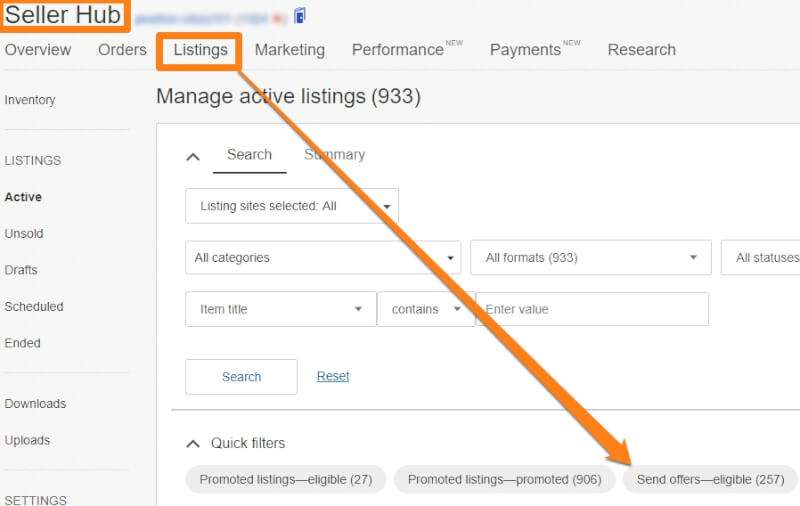The height and width of the screenshot is (506, 800).
Task: Switch to the Search sub-tab
Action: (x=249, y=155)
